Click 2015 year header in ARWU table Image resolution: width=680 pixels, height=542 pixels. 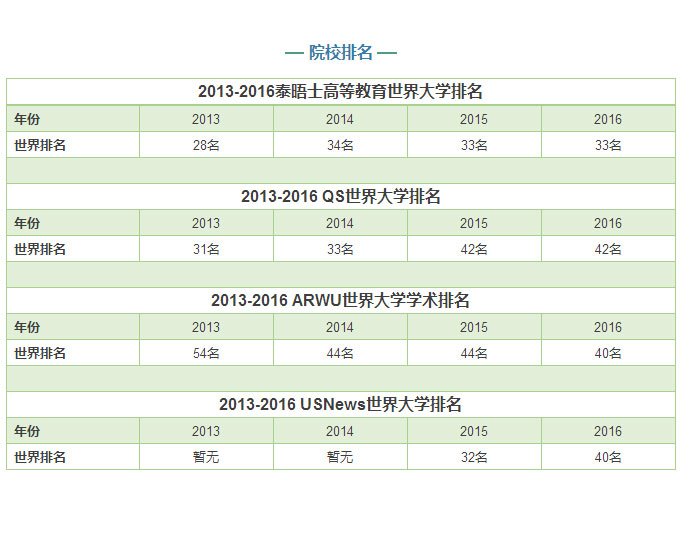(x=474, y=327)
